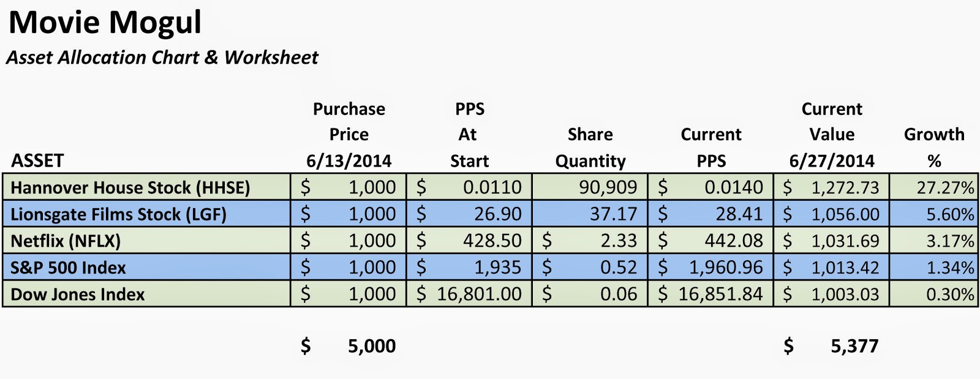Select the S&P 500 Index cell
This screenshot has width=980, height=379.
click(146, 268)
